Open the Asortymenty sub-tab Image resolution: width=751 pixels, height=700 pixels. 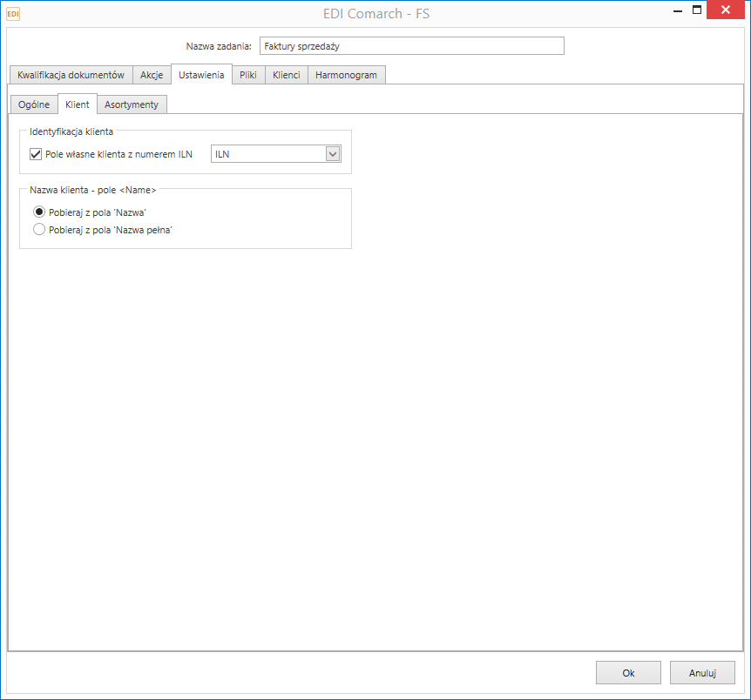pyautogui.click(x=132, y=104)
